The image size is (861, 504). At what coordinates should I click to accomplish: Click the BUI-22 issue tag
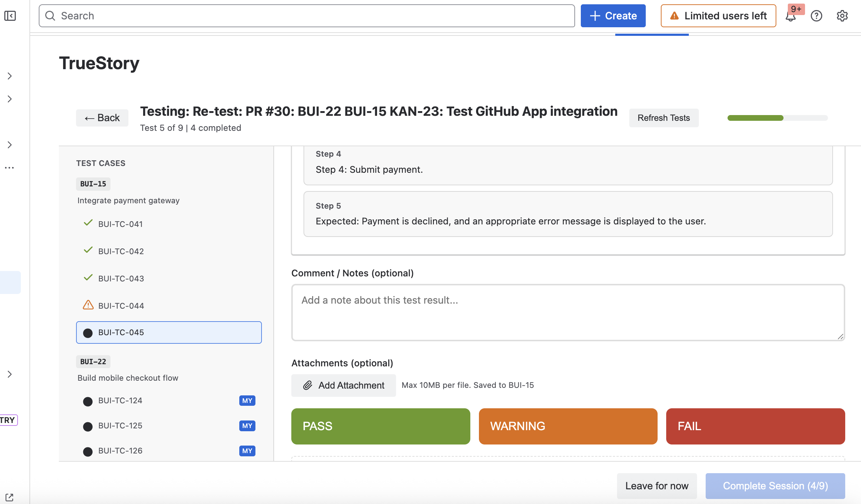coord(93,362)
